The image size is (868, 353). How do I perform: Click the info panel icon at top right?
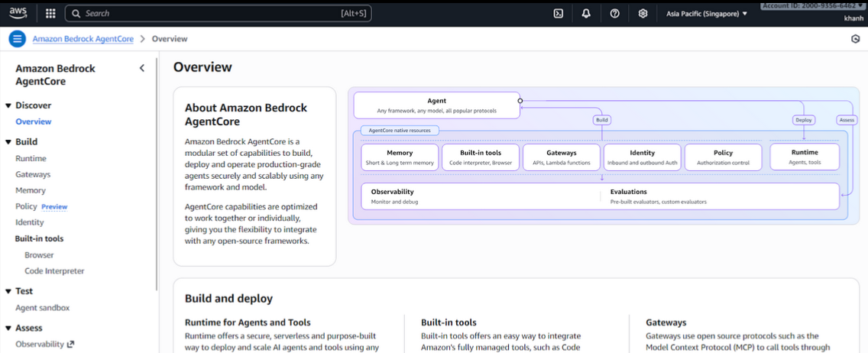[x=855, y=39]
